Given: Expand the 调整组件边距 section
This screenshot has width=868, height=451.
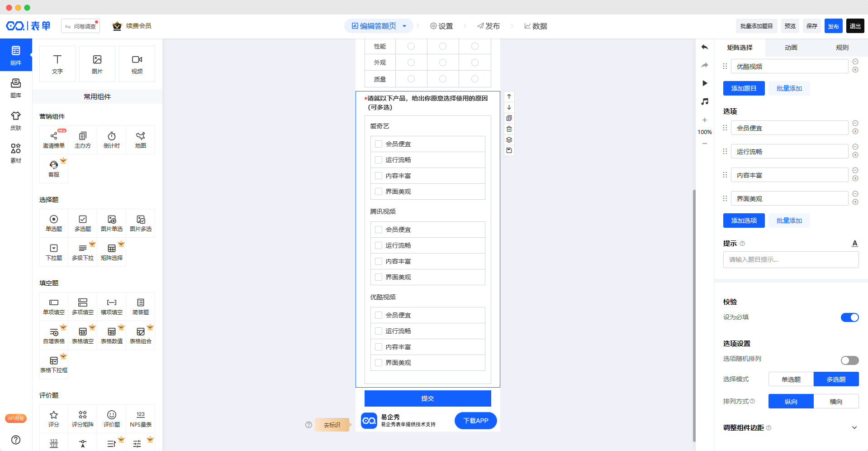Looking at the screenshot, I should pyautogui.click(x=854, y=427).
